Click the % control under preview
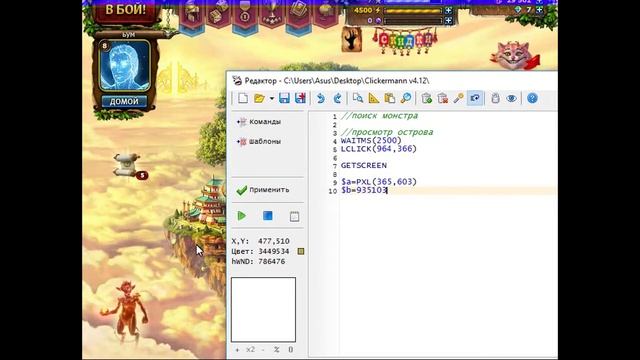Screen dimensions: 640x360 [x=277, y=350]
